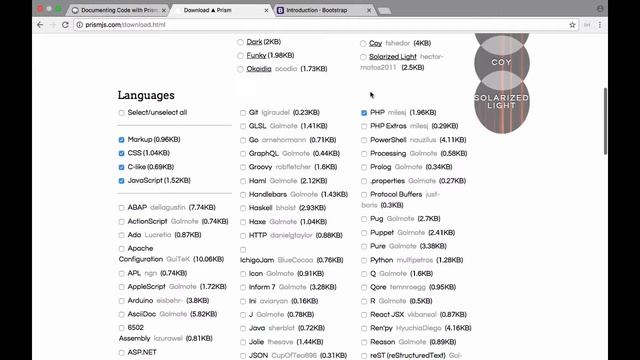Viewport: 640px width, 360px height.
Task: Click the Languages heading text
Action: tap(146, 95)
